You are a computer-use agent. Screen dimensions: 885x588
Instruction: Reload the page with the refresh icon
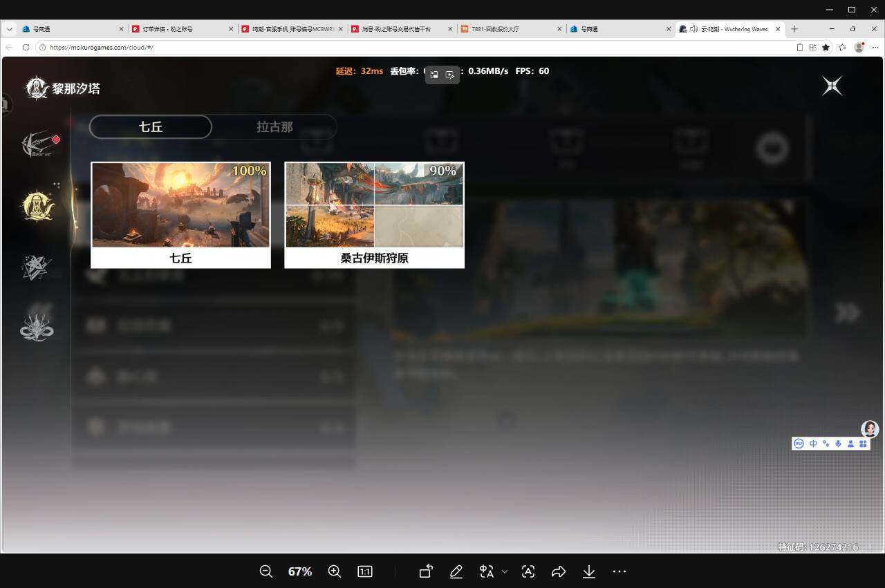tap(26, 47)
